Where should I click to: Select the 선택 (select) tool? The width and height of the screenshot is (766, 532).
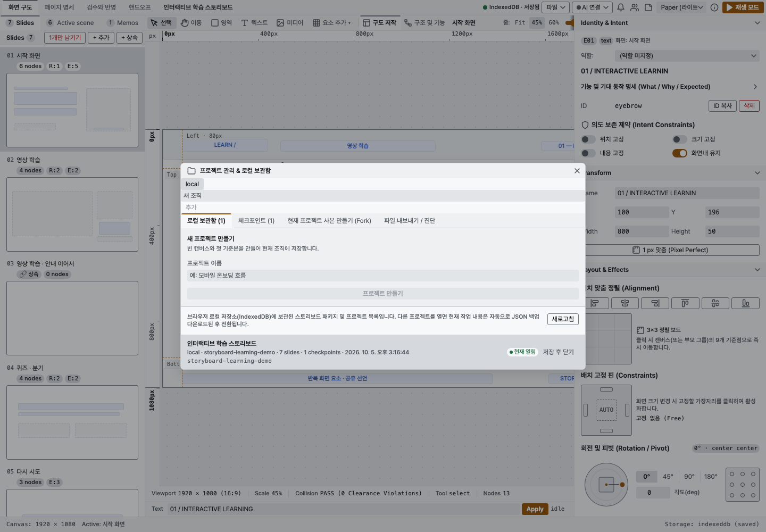(x=161, y=23)
